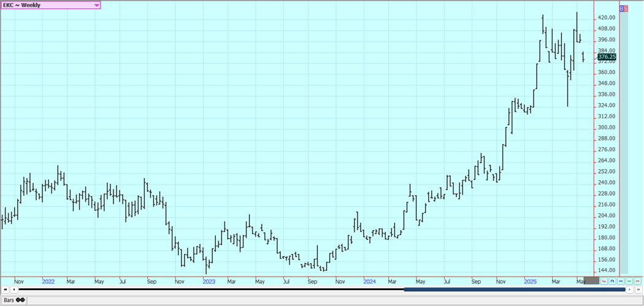644x306 pixels.
Task: Click the 2025 year label on time axis
Action: (531, 281)
